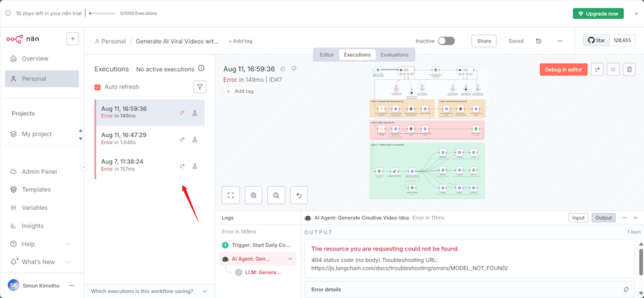This screenshot has width=644, height=298.
Task: Open the workflow more options menu
Action: (x=560, y=41)
